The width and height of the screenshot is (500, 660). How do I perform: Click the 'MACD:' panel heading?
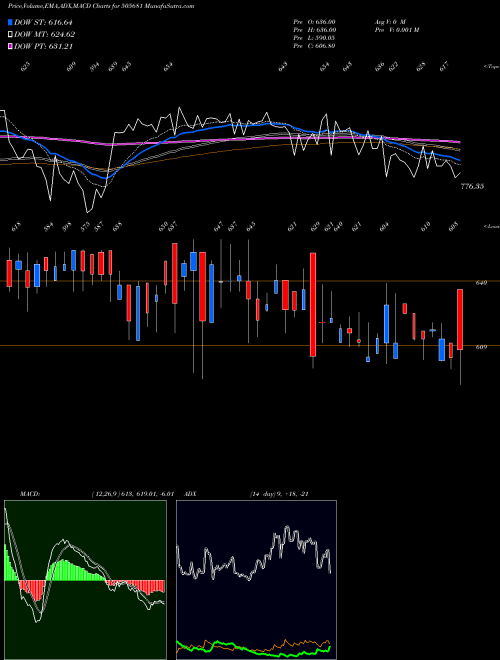[x=30, y=494]
